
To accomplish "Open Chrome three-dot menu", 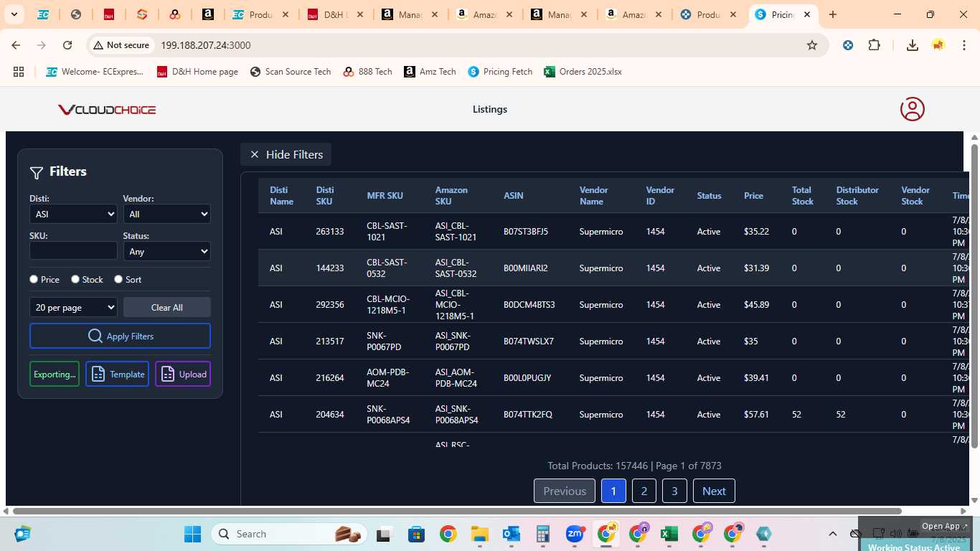I will [x=963, y=45].
